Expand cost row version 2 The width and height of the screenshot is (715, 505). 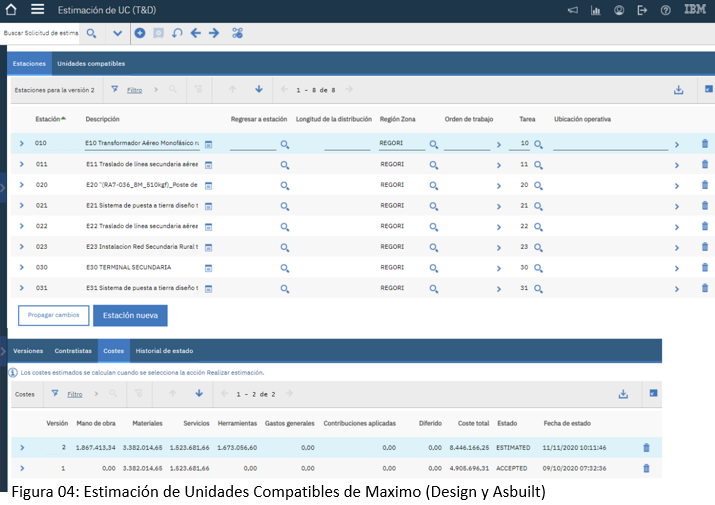pyautogui.click(x=22, y=448)
